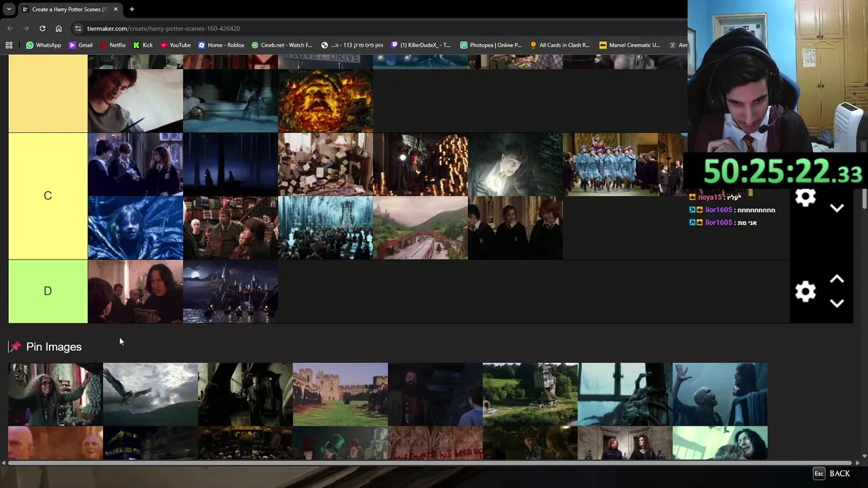Open the Netflix bookmark
The width and height of the screenshot is (868, 488).
(113, 45)
